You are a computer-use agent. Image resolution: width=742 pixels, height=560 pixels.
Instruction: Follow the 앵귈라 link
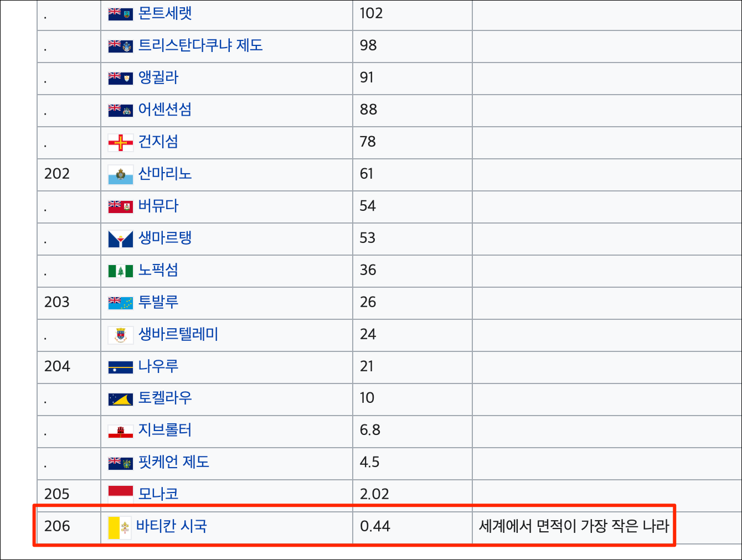coord(158,77)
